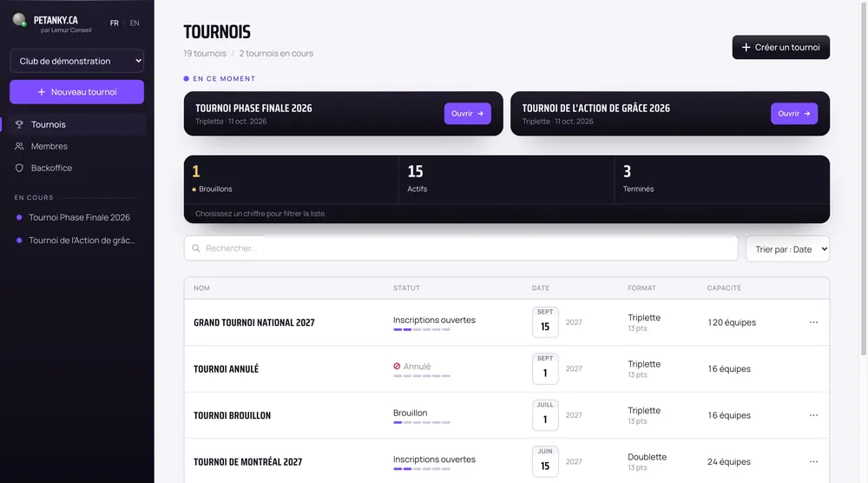868x483 pixels.
Task: Open the Trier par : Date dropdown
Action: click(787, 249)
